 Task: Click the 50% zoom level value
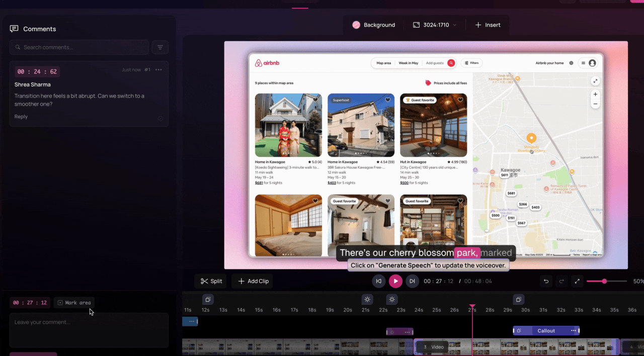tap(638, 281)
